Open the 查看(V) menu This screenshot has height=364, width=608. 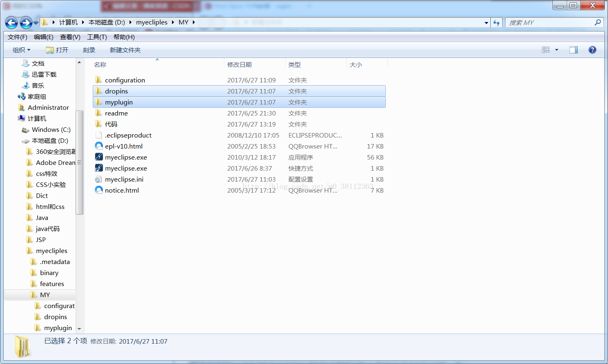click(x=70, y=37)
